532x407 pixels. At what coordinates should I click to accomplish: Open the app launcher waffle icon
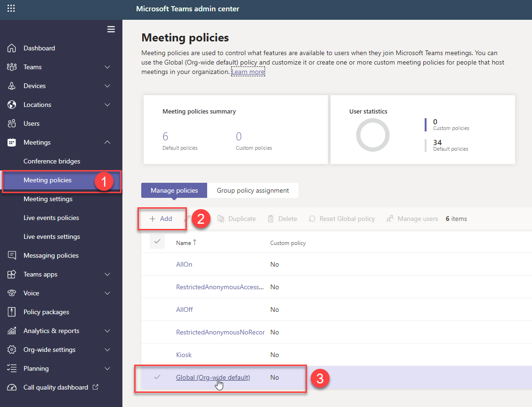11,8
